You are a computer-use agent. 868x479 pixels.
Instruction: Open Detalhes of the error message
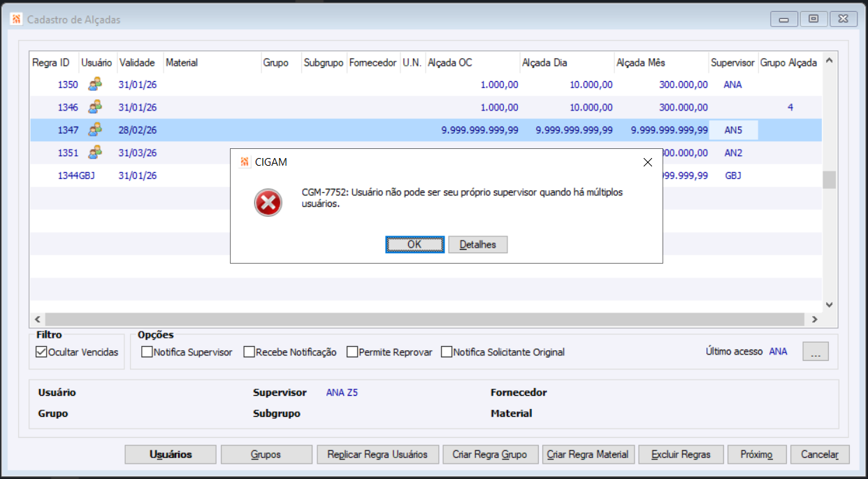pyautogui.click(x=477, y=245)
